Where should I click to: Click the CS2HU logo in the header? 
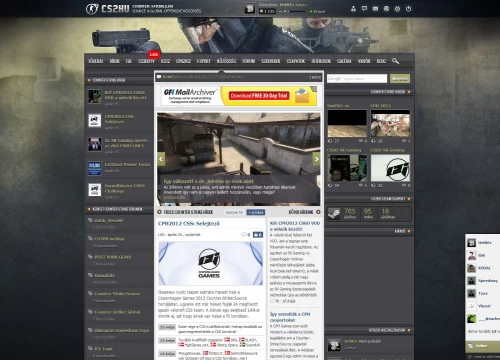click(x=107, y=9)
